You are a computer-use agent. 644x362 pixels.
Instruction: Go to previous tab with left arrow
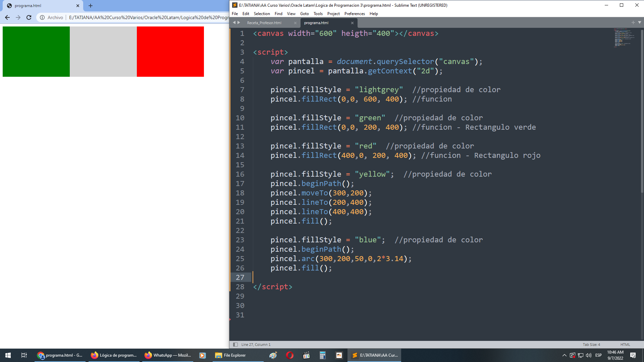click(234, 22)
